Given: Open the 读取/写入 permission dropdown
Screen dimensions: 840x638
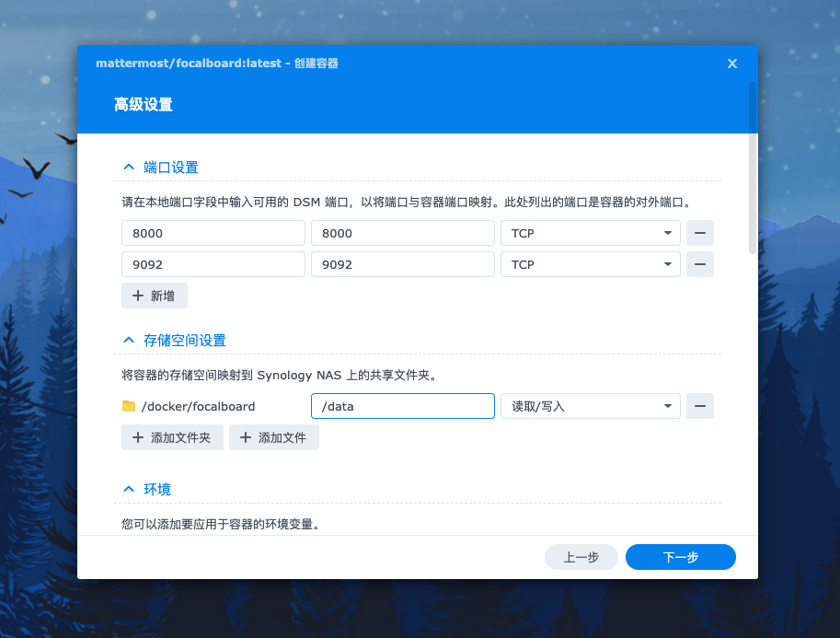Looking at the screenshot, I should [x=591, y=406].
